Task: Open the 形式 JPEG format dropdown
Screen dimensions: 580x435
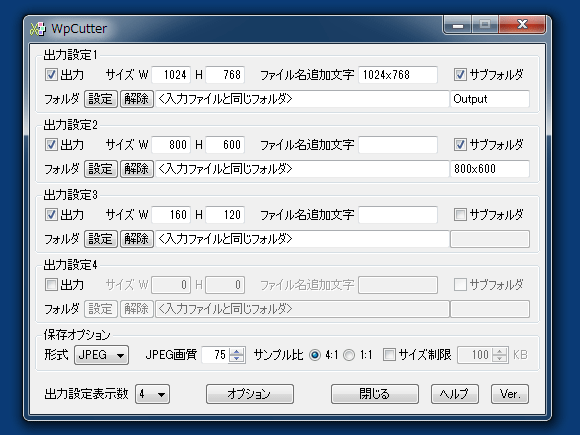Action: [x=101, y=355]
